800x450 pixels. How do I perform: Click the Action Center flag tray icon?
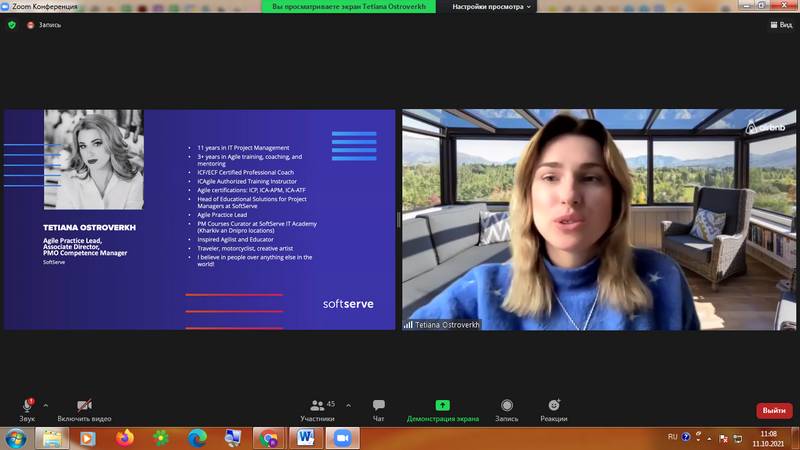[x=723, y=438]
